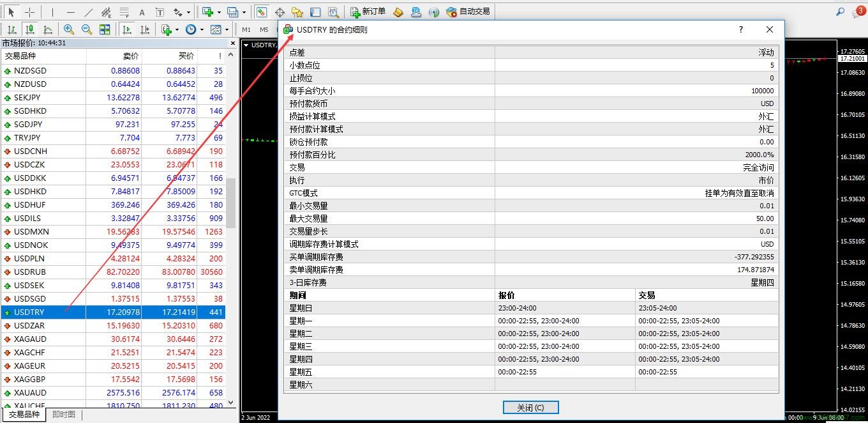The image size is (868, 423).
Task: Close the USDTRY contract specification dialog
Action: [770, 29]
